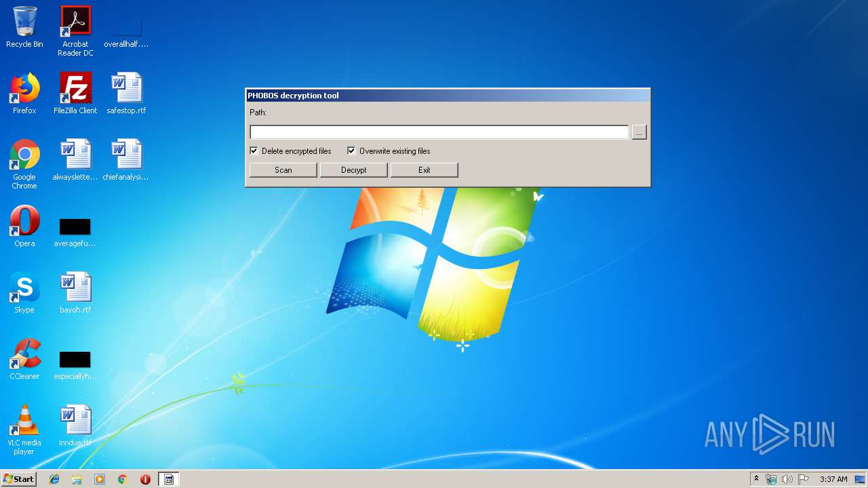Viewport: 868px width, 488px height.
Task: Launch Google Chrome desktop shortcut
Action: pyautogui.click(x=24, y=164)
